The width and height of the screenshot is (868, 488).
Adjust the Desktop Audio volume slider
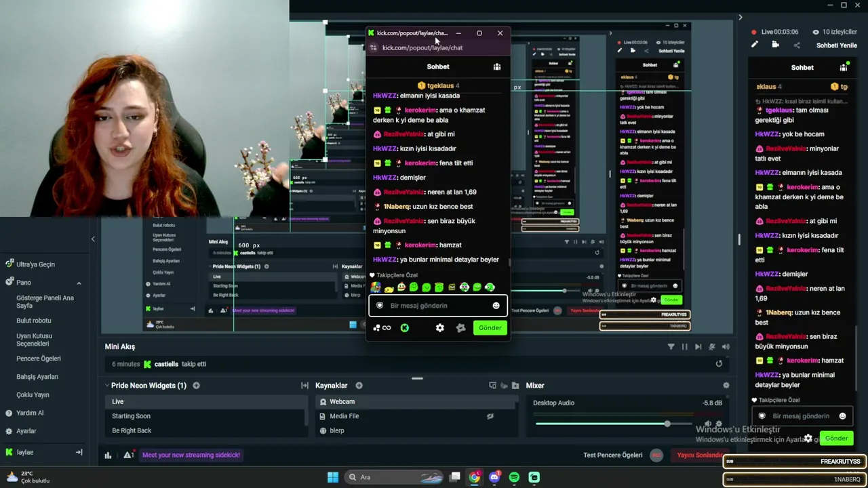pyautogui.click(x=614, y=424)
